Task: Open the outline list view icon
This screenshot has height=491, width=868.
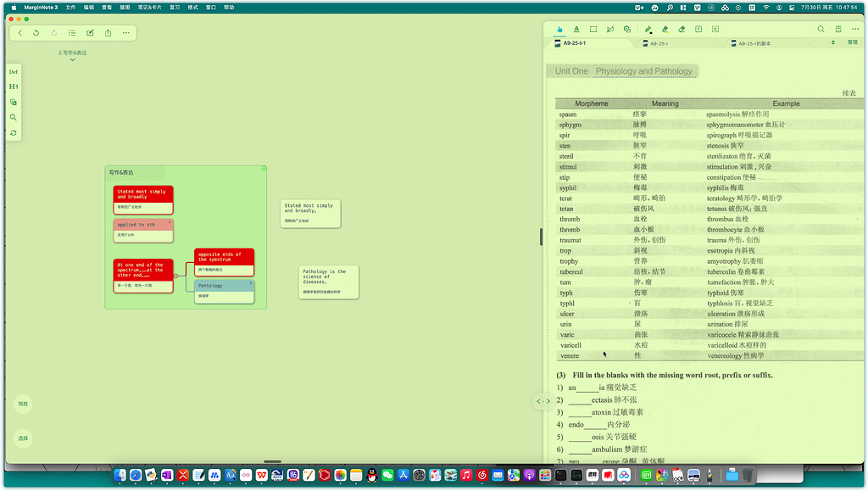Action: pos(72,33)
